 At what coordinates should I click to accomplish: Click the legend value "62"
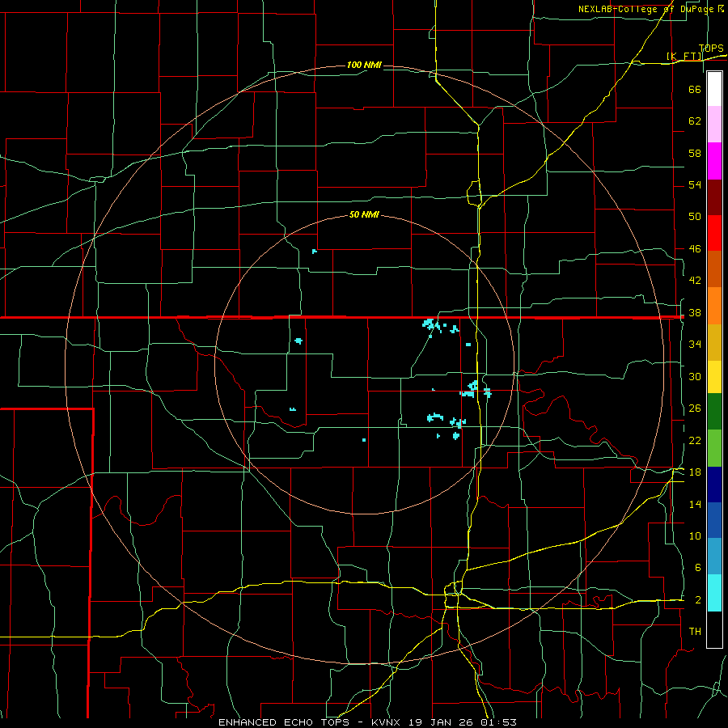pos(695,121)
